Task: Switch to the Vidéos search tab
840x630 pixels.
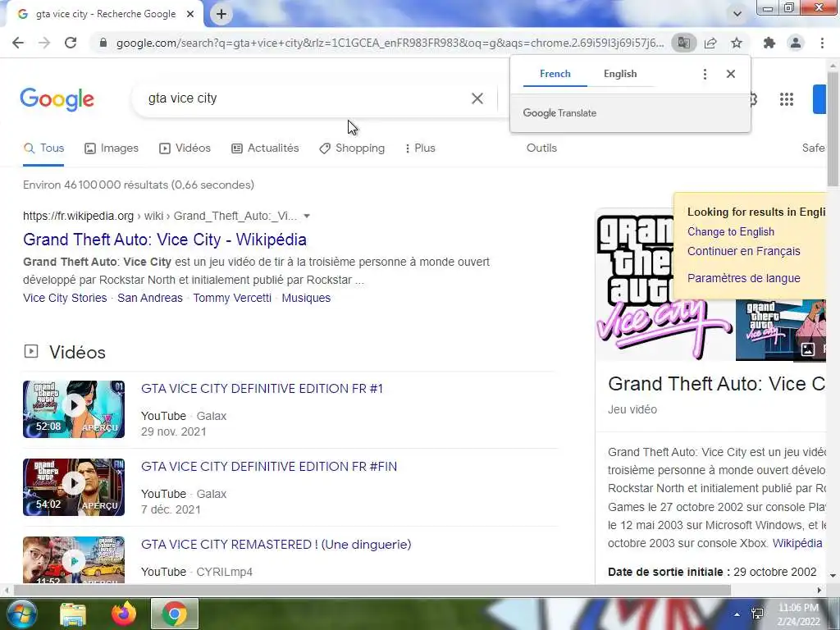Action: coord(185,148)
